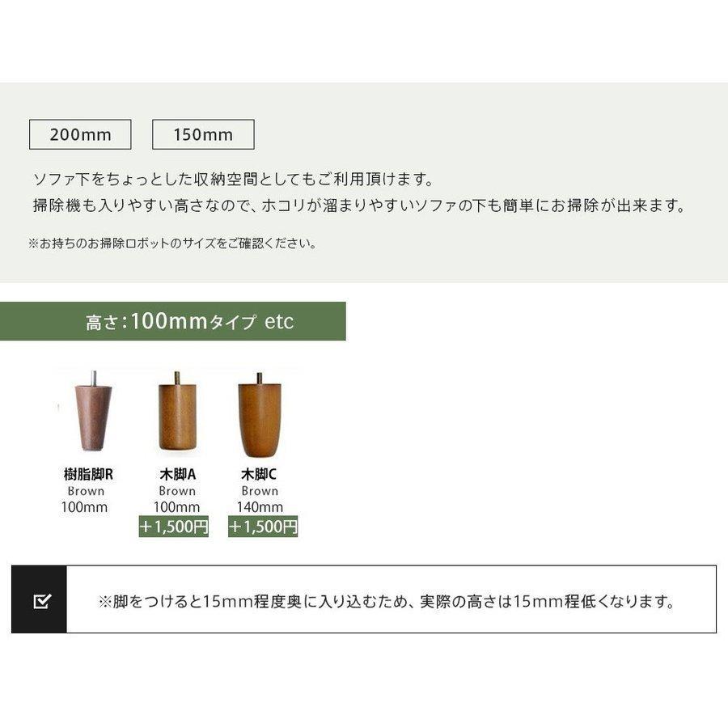Click the 木脚A label text

[x=178, y=475]
